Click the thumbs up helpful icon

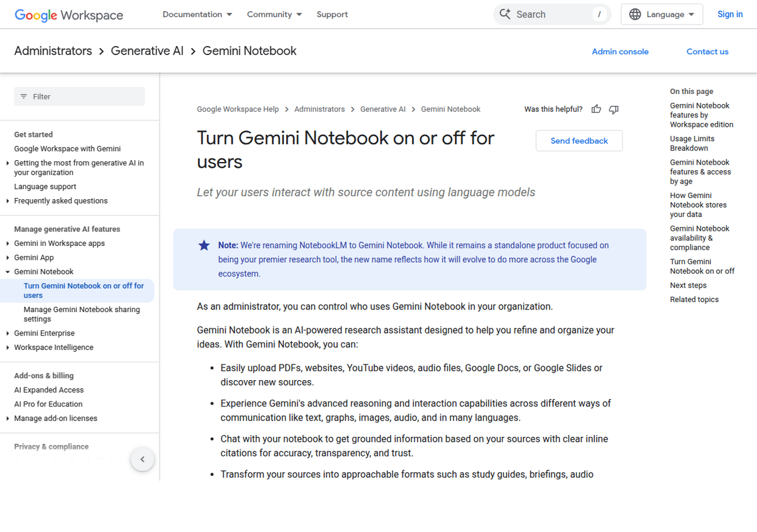click(596, 109)
